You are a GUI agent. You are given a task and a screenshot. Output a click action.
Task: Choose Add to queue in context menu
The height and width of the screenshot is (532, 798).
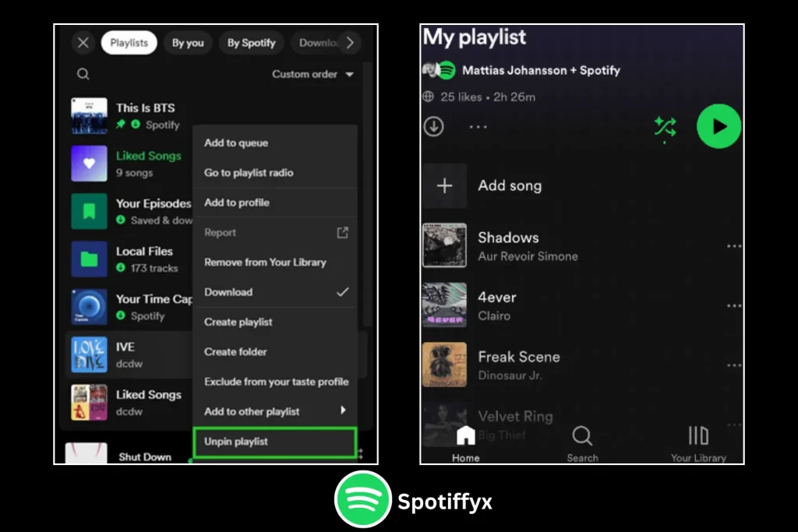[275, 143]
